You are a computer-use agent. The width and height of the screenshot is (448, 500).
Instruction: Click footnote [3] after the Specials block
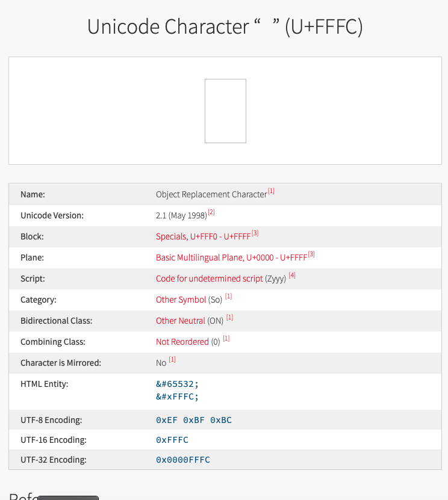255,233
